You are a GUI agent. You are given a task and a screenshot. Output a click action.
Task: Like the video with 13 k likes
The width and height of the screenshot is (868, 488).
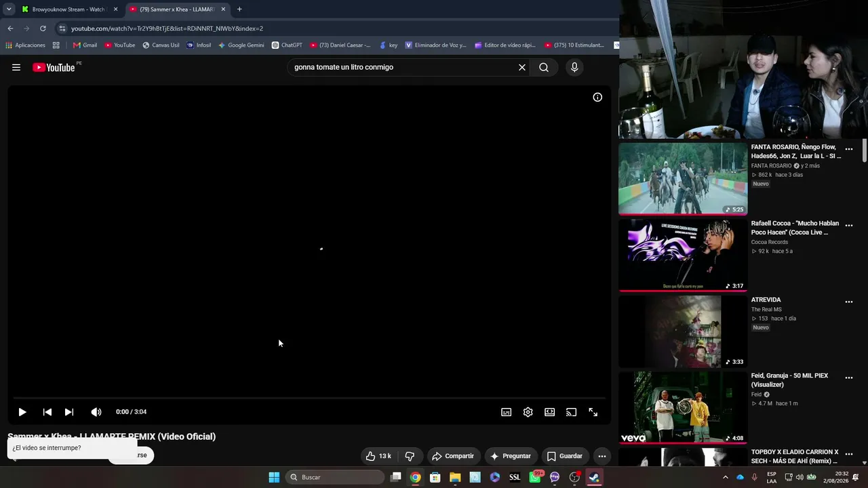point(378,456)
